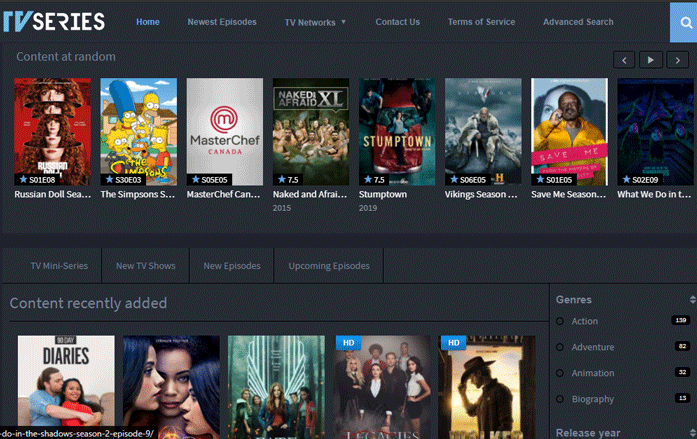
Task: Expand the Release year filter section
Action: click(693, 433)
